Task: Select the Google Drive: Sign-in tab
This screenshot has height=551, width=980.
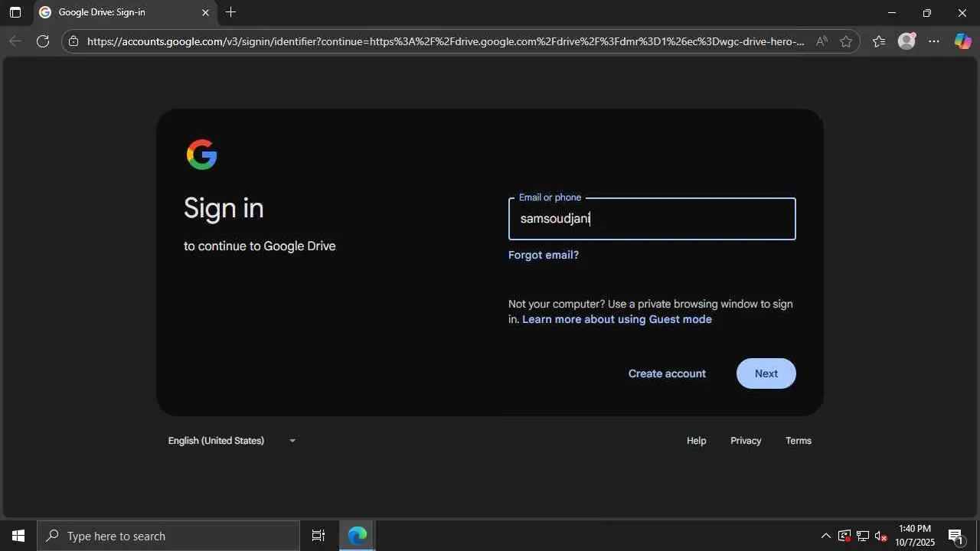Action: pyautogui.click(x=124, y=12)
